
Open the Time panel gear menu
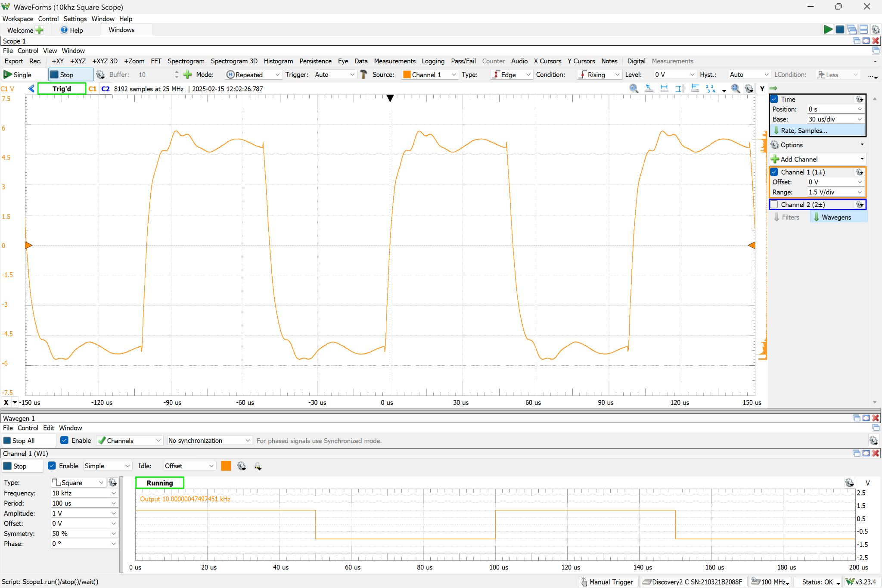(860, 99)
